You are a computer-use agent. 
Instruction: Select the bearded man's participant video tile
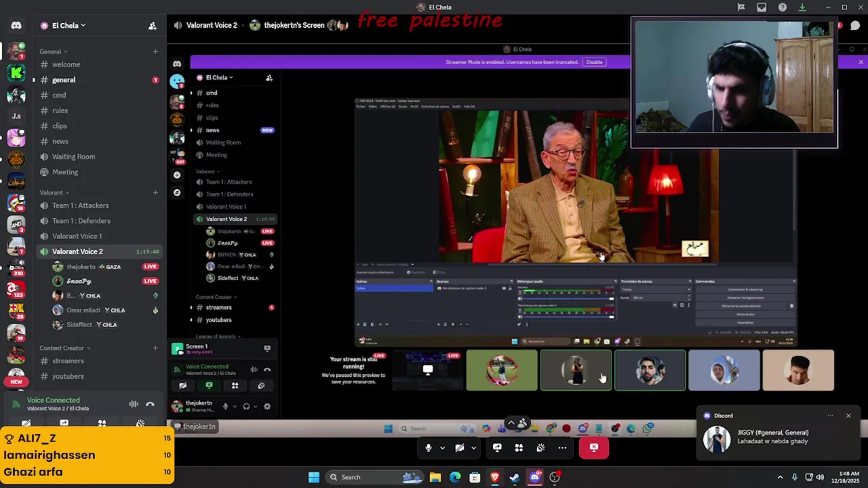(650, 370)
